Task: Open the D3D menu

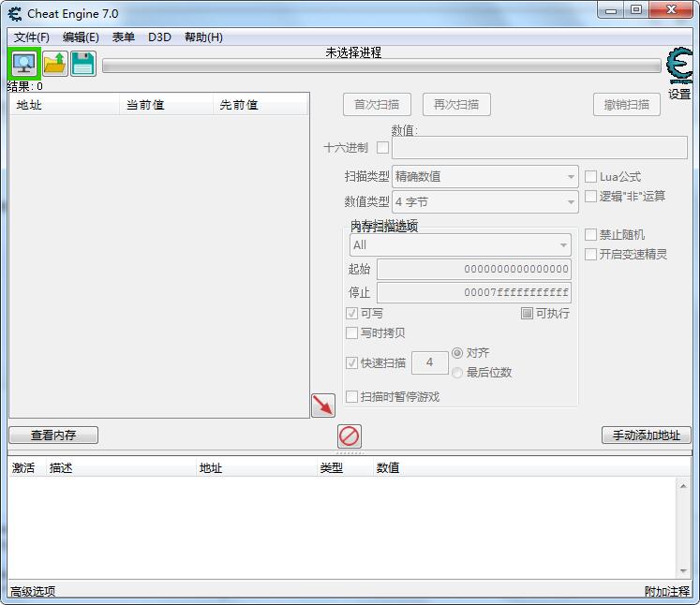Action: click(159, 37)
